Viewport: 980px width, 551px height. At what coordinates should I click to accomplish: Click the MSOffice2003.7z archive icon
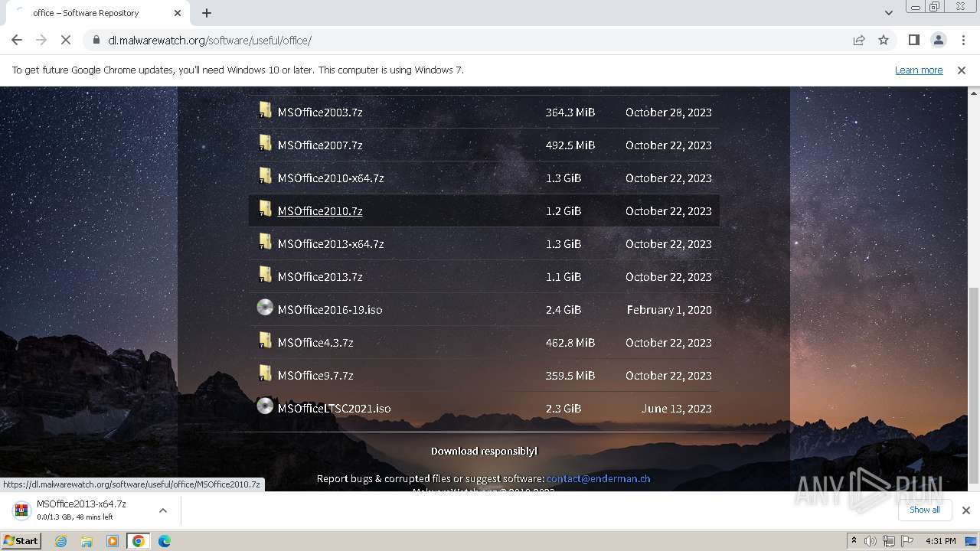(265, 110)
